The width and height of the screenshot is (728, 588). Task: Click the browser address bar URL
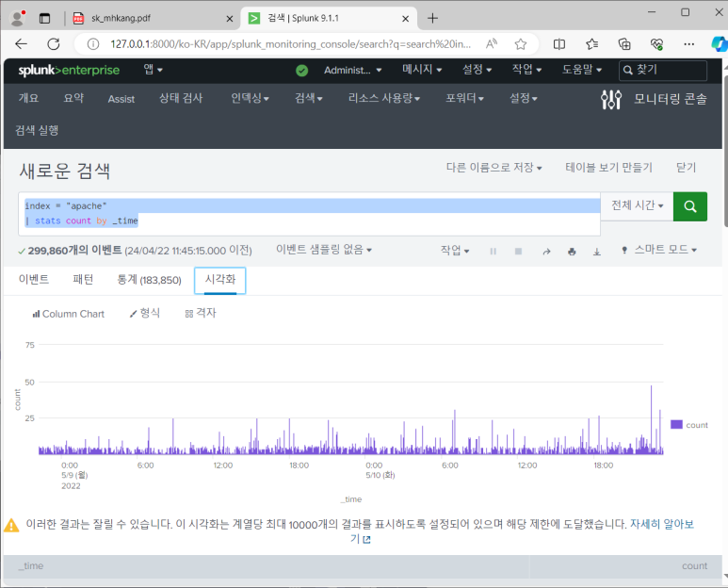click(x=290, y=44)
